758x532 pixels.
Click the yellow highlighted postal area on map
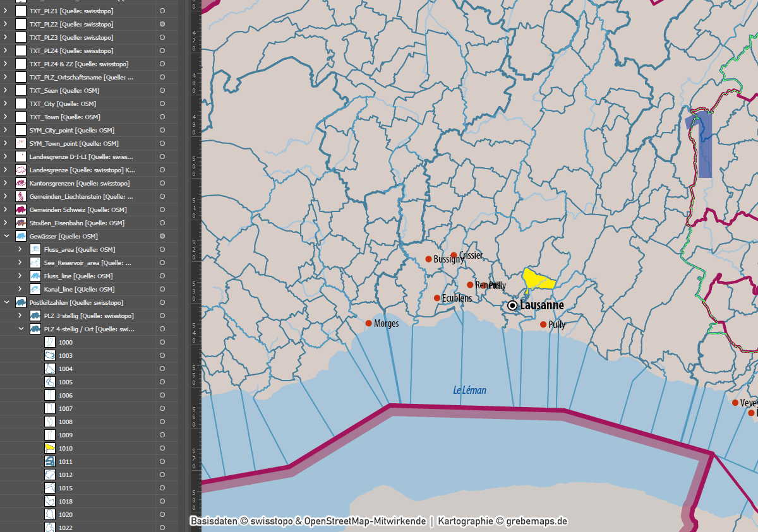pyautogui.click(x=537, y=279)
